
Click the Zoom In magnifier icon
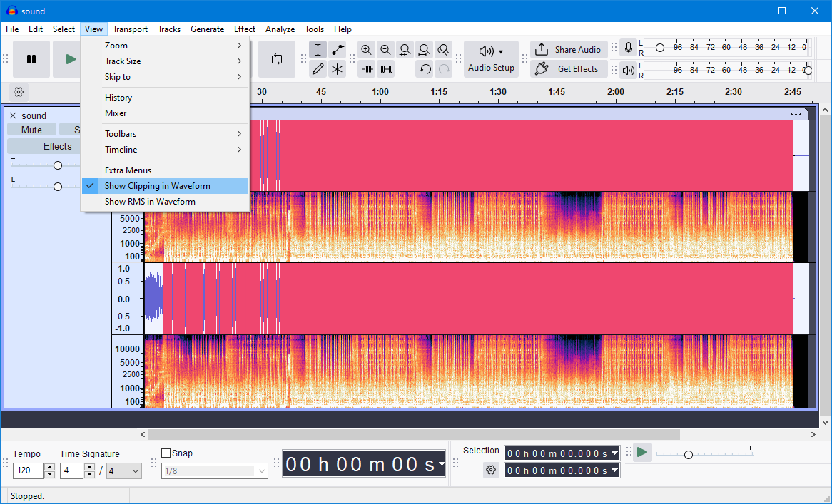pyautogui.click(x=367, y=50)
